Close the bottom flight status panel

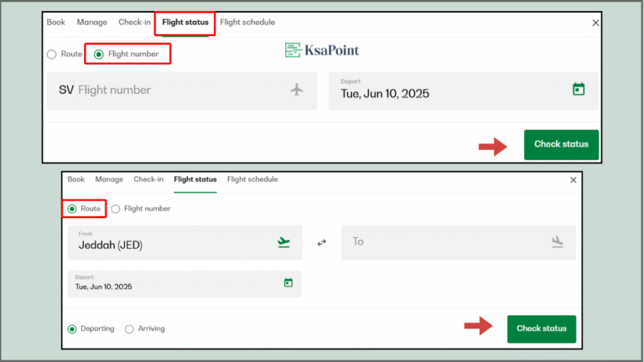(x=574, y=180)
